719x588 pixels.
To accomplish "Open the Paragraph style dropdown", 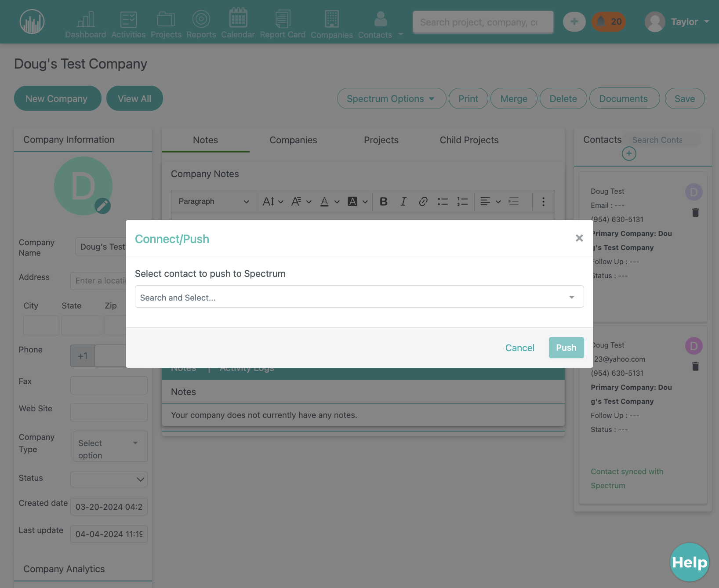I will [214, 201].
